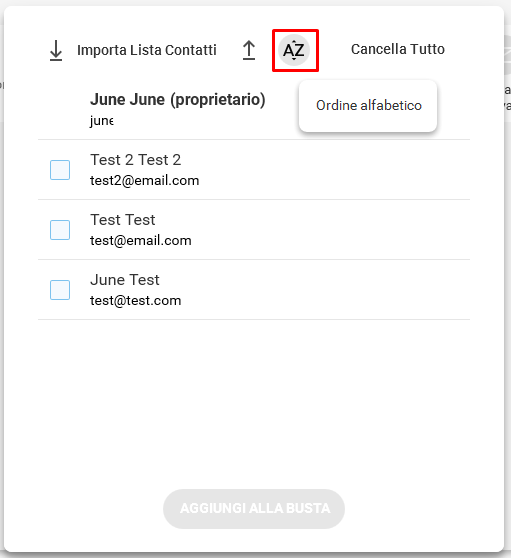511x558 pixels.
Task: Select the June Test contact name
Action: pyautogui.click(x=125, y=280)
